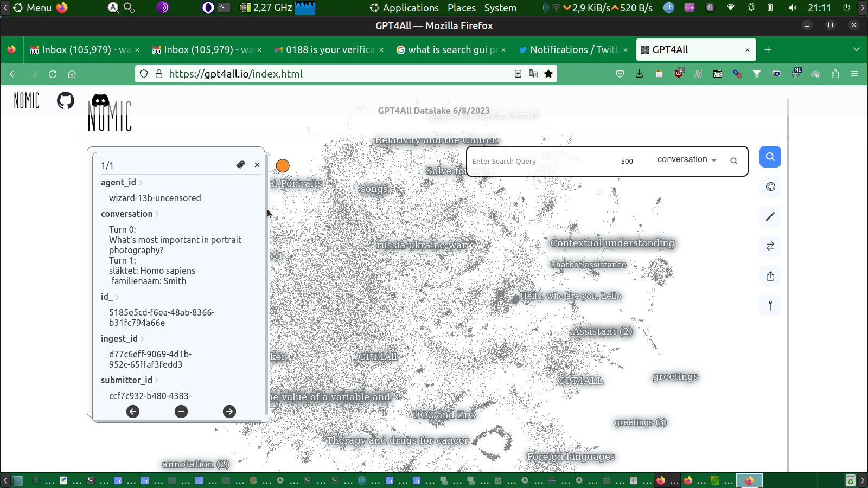Select the pin marker tool
Image resolution: width=868 pixels, height=488 pixels.
770,306
